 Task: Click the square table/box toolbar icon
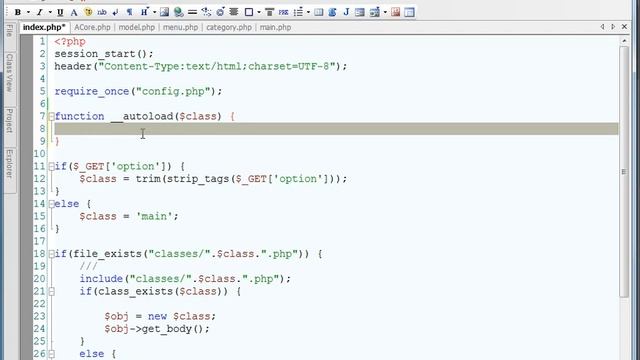point(249,12)
